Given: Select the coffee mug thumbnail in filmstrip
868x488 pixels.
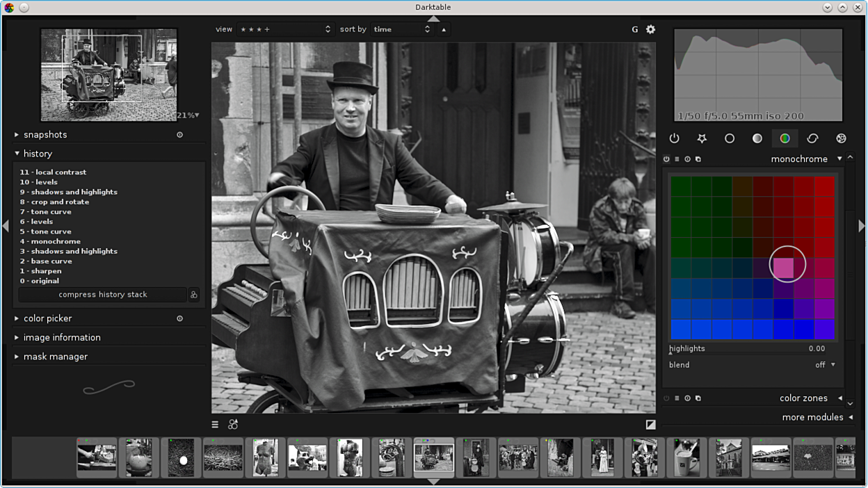Looking at the screenshot, I should tap(686, 457).
